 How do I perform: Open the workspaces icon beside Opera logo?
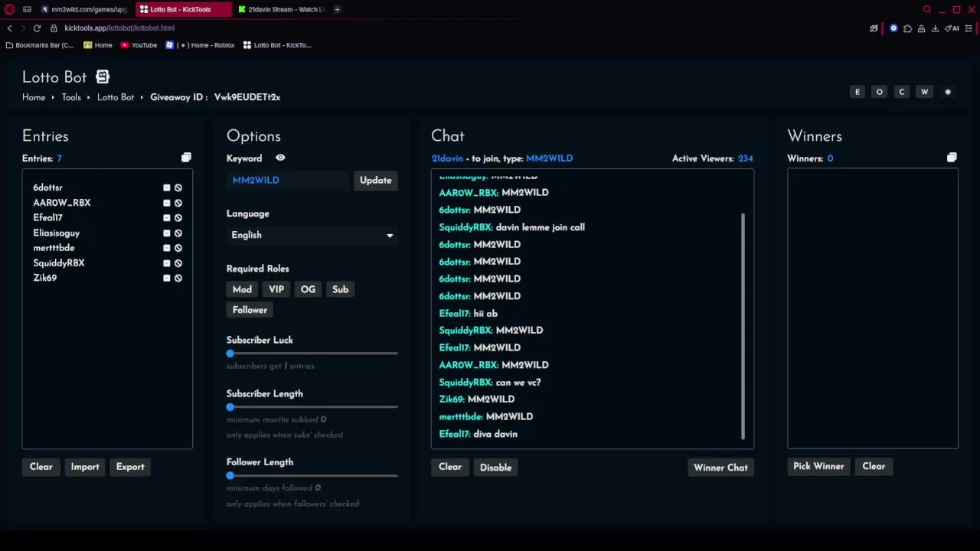click(27, 9)
